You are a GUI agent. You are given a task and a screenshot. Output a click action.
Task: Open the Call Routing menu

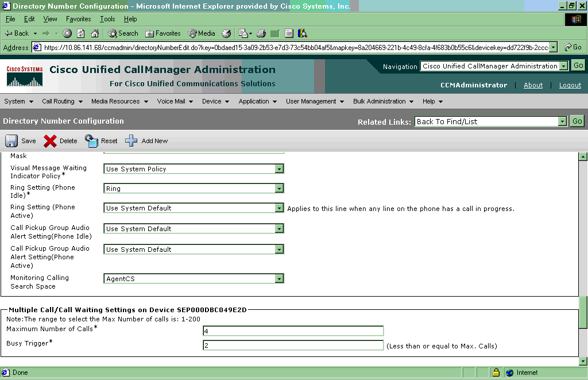62,101
